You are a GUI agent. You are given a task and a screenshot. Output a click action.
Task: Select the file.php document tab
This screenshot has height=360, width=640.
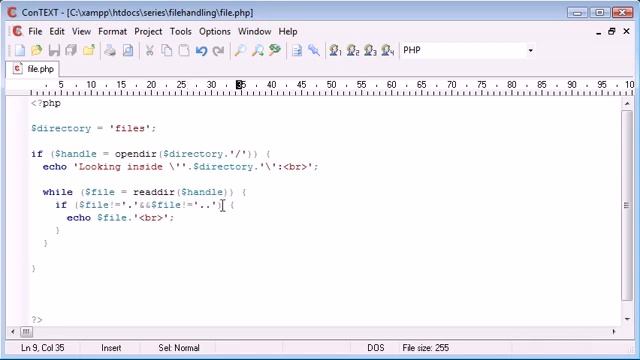(34, 69)
